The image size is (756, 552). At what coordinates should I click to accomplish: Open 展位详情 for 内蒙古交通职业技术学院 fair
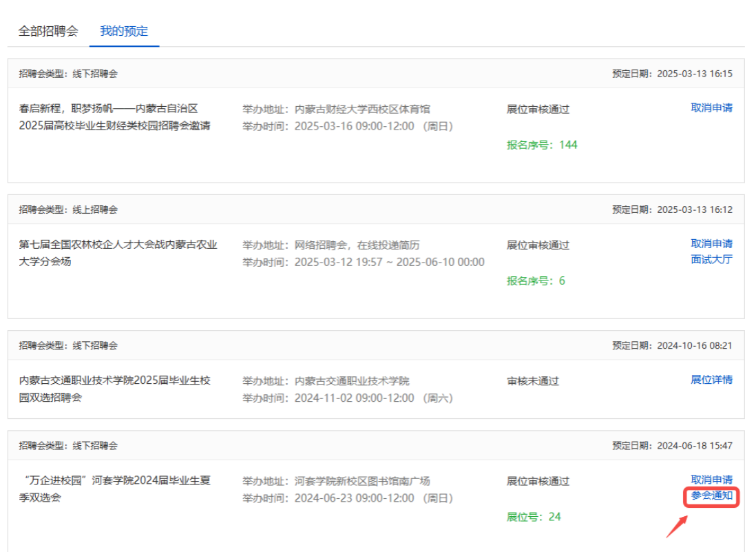point(711,380)
